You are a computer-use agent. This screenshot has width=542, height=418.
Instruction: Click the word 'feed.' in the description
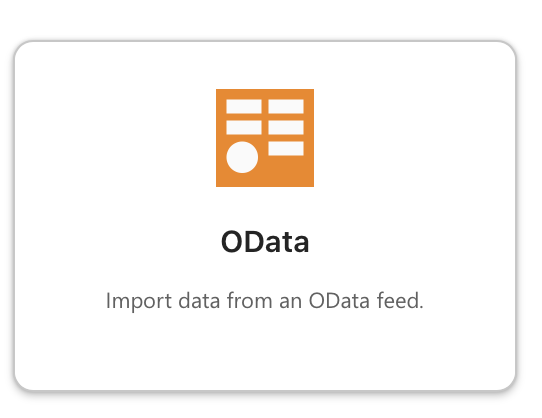[x=400, y=300]
